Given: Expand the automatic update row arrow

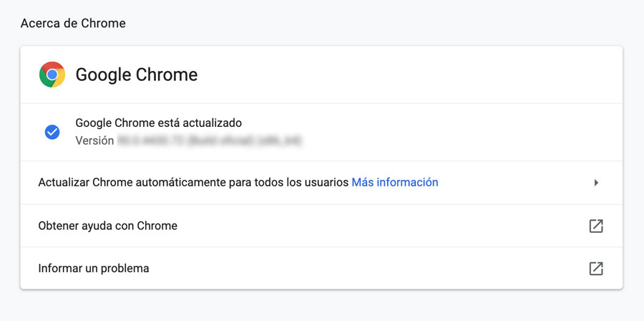Looking at the screenshot, I should (596, 183).
